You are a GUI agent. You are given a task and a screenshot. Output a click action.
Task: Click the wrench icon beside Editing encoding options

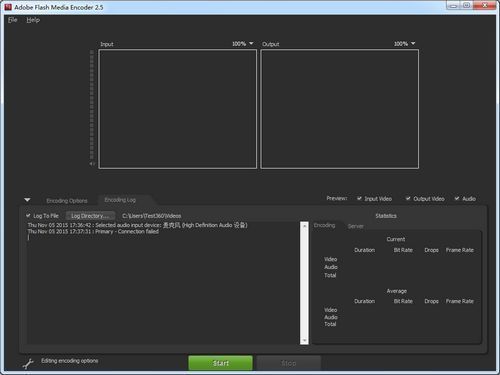point(28,363)
